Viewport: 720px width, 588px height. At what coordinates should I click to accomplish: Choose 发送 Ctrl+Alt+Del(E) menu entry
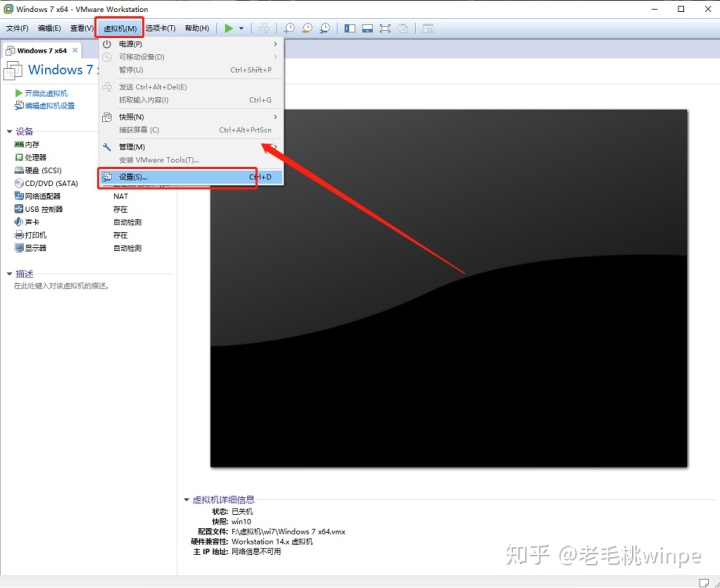pyautogui.click(x=191, y=87)
